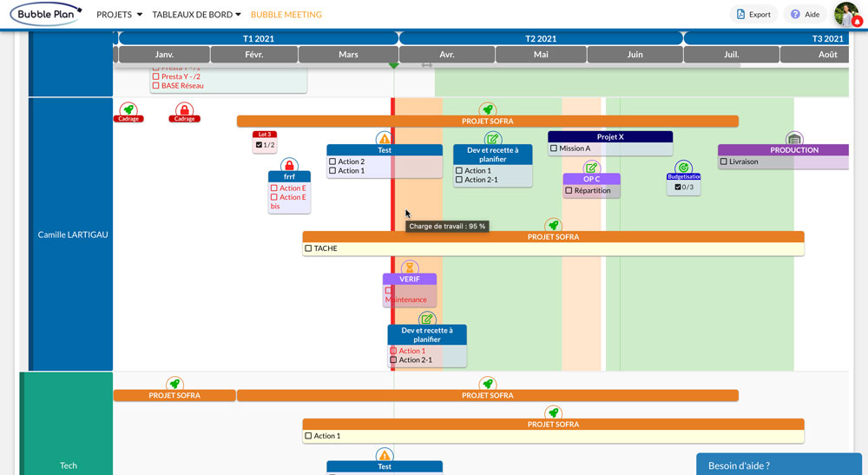This screenshot has width=868, height=475.
Task: Click the horizontal resize arrows icon near Avr.
Action: [426, 65]
